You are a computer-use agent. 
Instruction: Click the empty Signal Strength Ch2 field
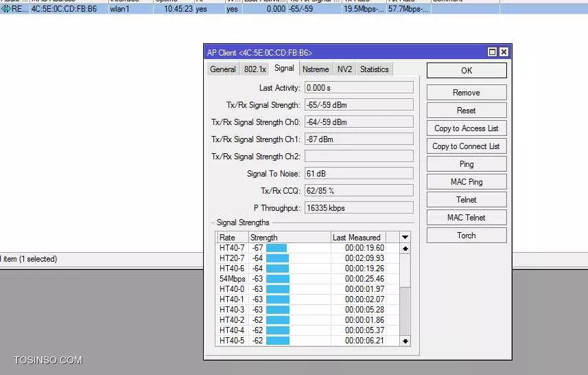click(359, 156)
